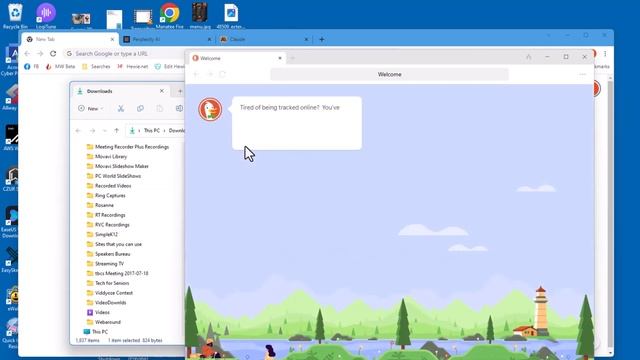This screenshot has width=640, height=360.
Task: Open a new tab in Chrome
Action: [322, 39]
